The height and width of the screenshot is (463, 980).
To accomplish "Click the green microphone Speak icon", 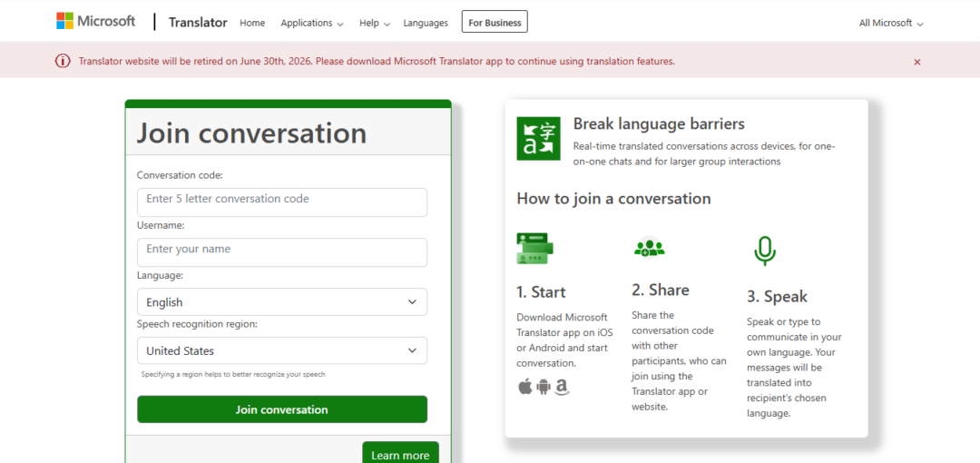I will tap(765, 251).
